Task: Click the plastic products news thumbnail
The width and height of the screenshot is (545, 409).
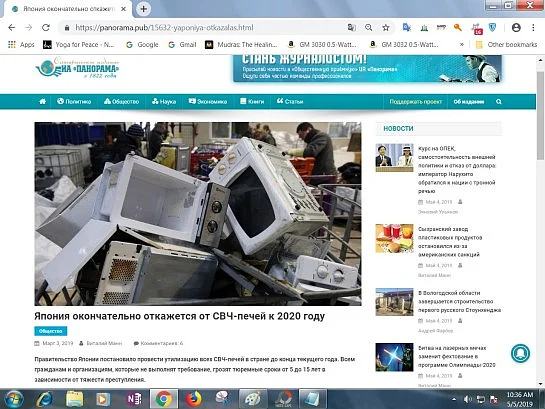Action: tap(394, 238)
